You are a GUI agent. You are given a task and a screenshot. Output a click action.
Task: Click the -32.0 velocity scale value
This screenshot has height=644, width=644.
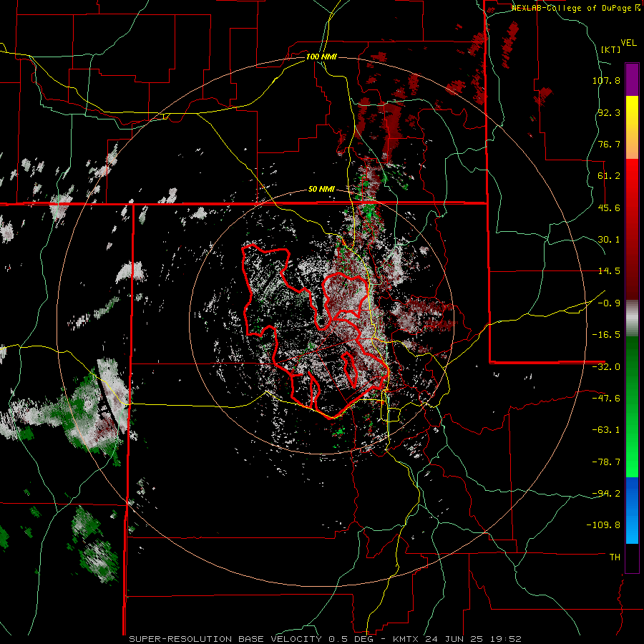[606, 367]
